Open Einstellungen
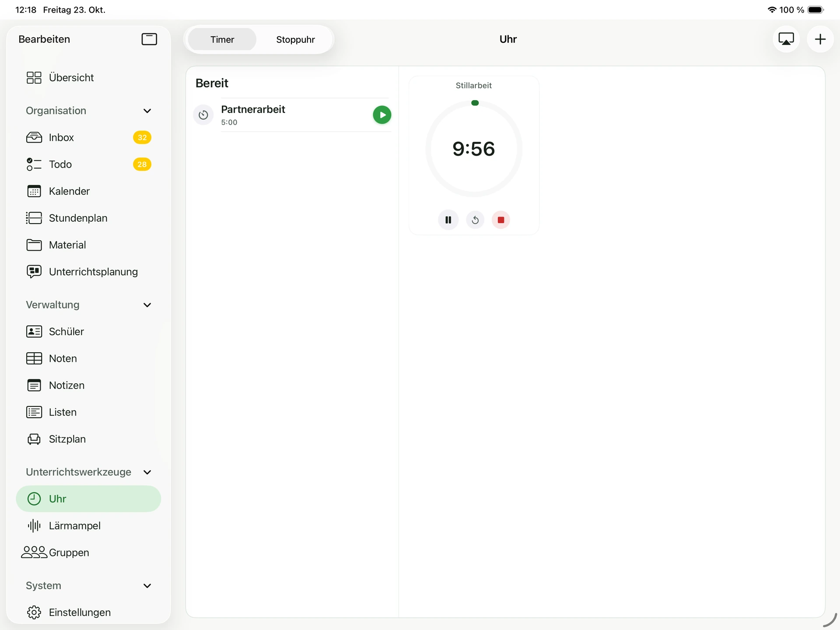The width and height of the screenshot is (840, 630). 88,612
